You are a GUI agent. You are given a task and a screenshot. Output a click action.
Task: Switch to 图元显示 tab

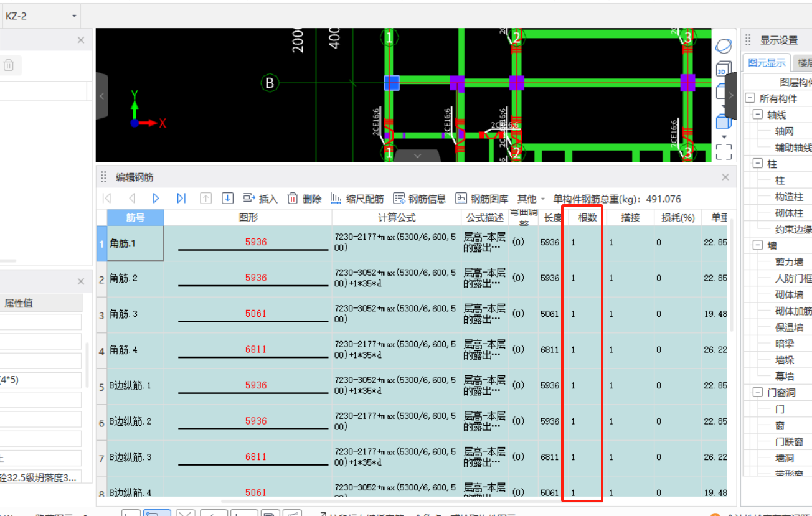coord(767,63)
